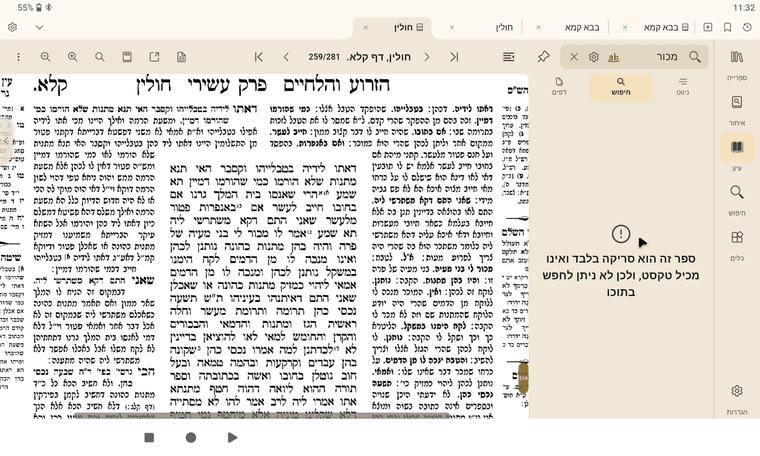Viewport: 760px width, 456px height.
Task: Clear the מכור search text with X
Action: point(574,57)
